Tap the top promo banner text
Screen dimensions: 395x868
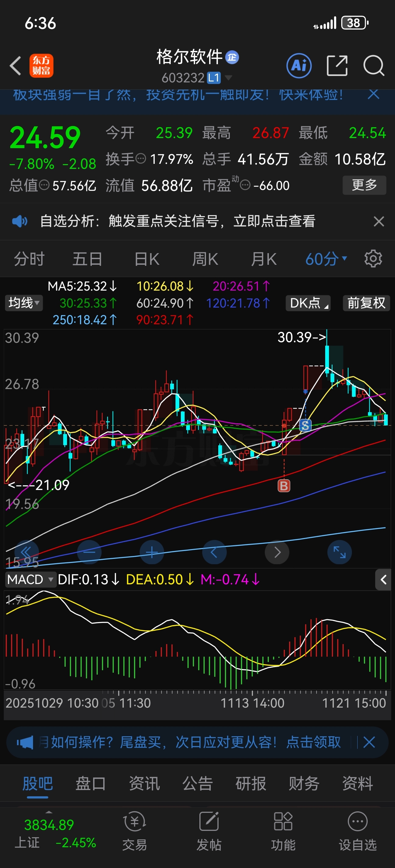178,95
